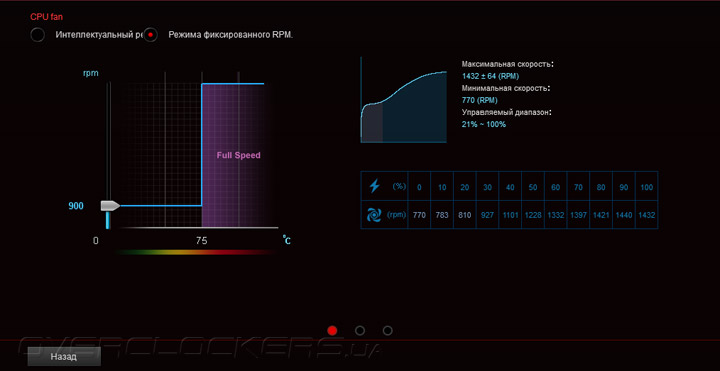Click the 0 percent header cell
Image resolution: width=720 pixels, height=371 pixels.
tap(419, 186)
